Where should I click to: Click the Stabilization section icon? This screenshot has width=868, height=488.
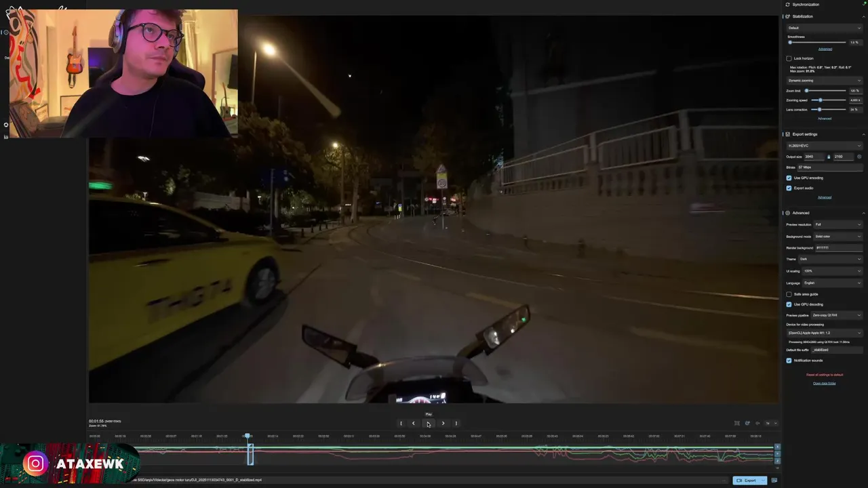point(787,16)
